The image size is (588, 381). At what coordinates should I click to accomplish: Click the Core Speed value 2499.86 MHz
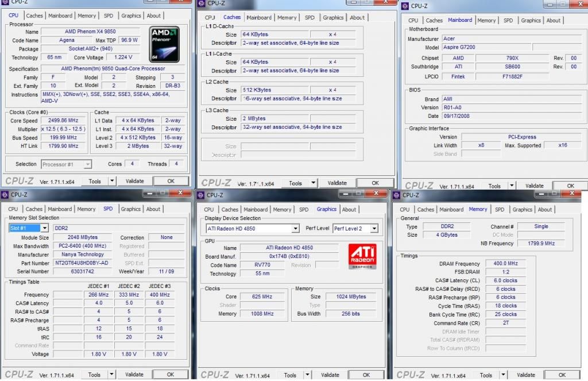63,121
